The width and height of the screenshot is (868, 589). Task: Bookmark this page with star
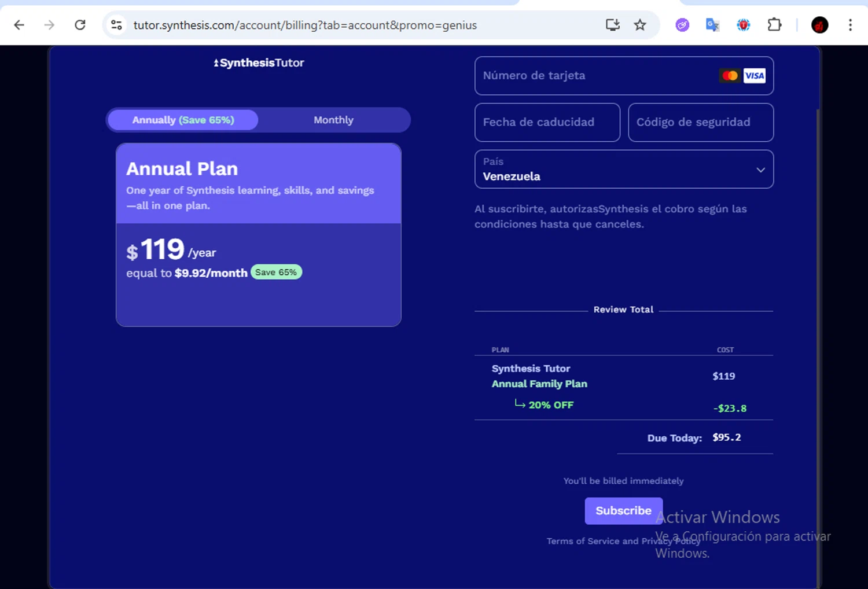click(639, 25)
